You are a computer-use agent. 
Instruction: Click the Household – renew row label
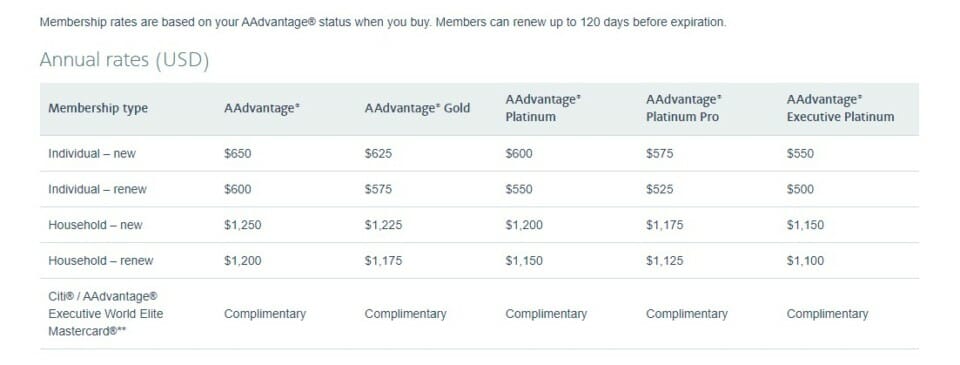100,261
